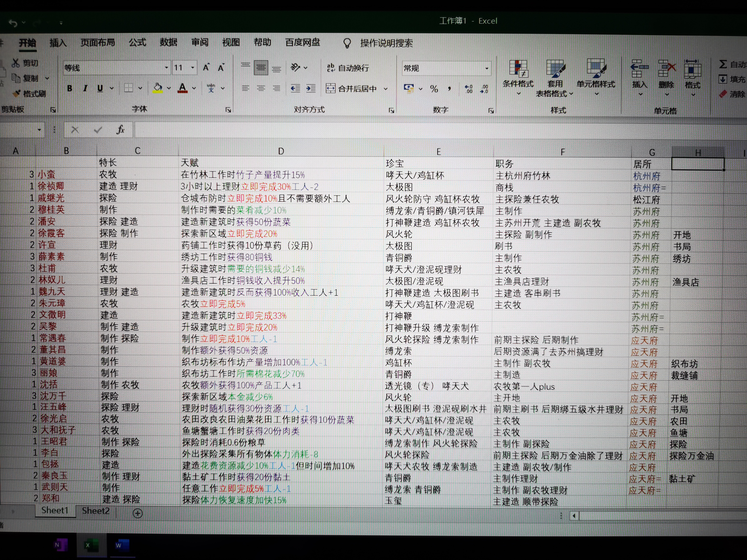Click the Undo arrow in title bar
The image size is (747, 560).
tap(13, 23)
